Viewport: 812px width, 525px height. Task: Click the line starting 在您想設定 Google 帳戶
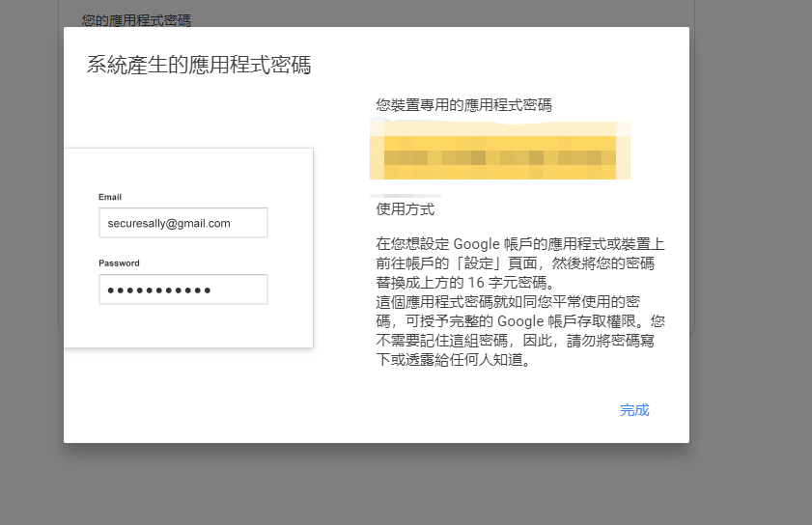(520, 244)
